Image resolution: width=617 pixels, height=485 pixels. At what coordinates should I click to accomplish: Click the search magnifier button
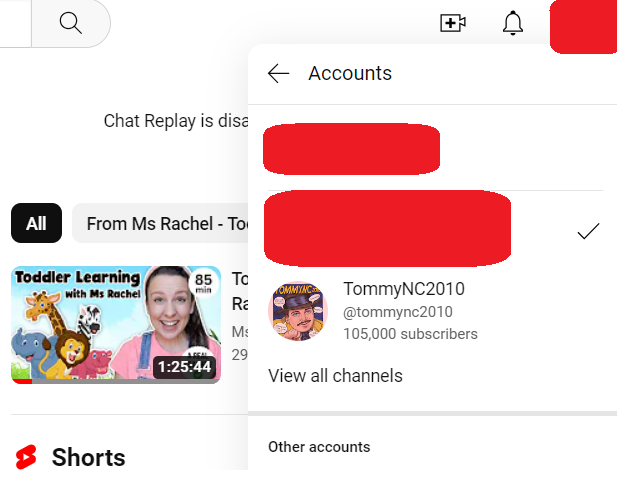71,23
